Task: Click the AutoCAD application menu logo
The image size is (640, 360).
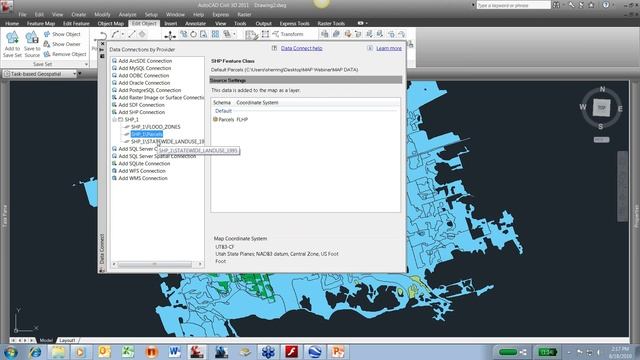Action: tap(7, 7)
